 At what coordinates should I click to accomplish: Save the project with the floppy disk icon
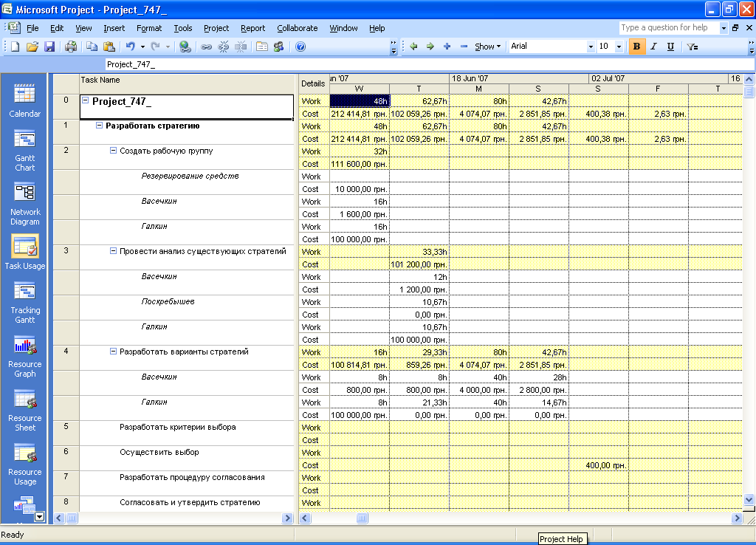point(49,47)
